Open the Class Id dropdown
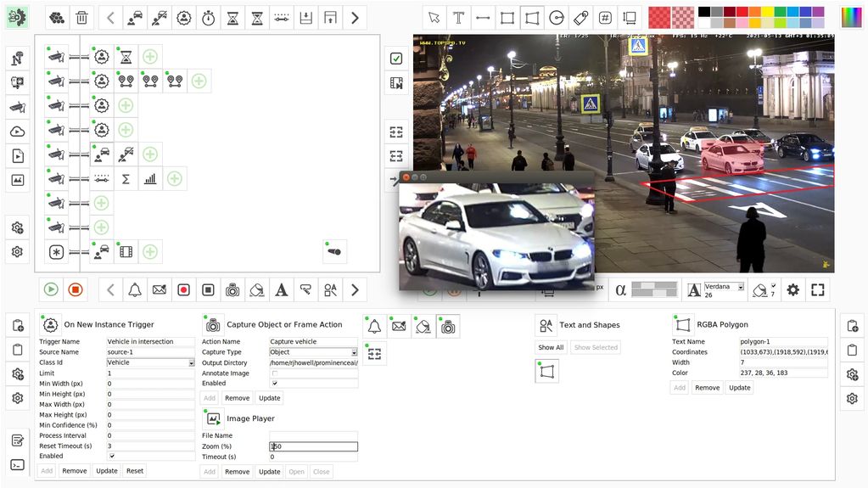 (191, 362)
